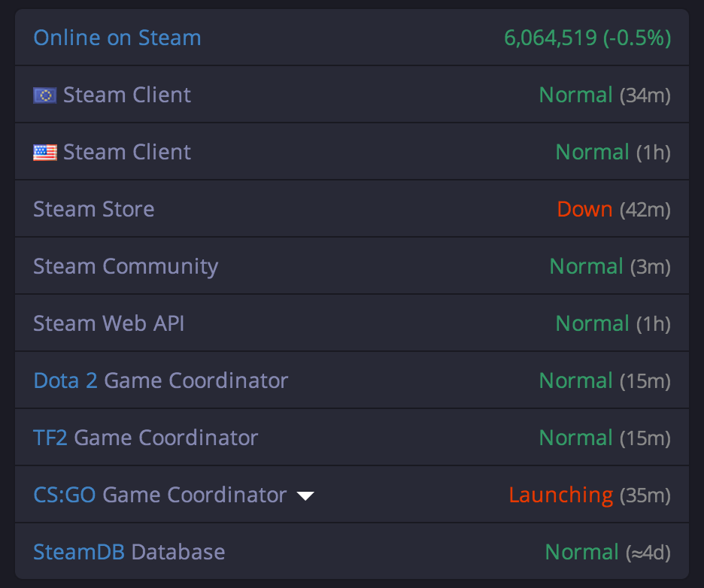This screenshot has width=704, height=588.
Task: Click the Launching status for CS:GO coordinator
Action: pyautogui.click(x=561, y=495)
